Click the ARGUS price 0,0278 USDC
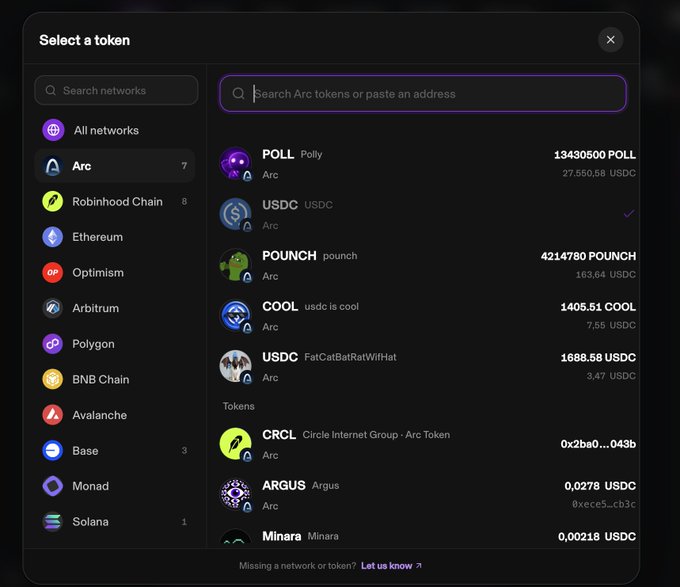This screenshot has width=680, height=587. pos(600,486)
